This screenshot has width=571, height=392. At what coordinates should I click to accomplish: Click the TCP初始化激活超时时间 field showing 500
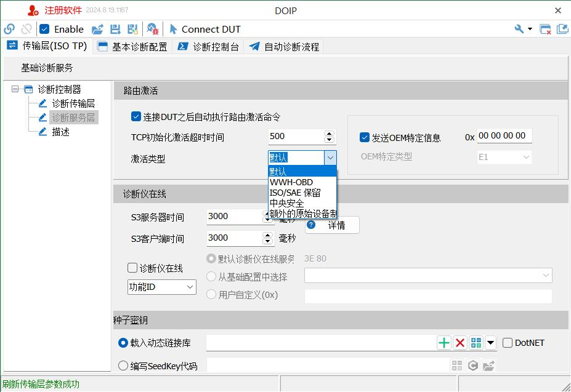296,137
